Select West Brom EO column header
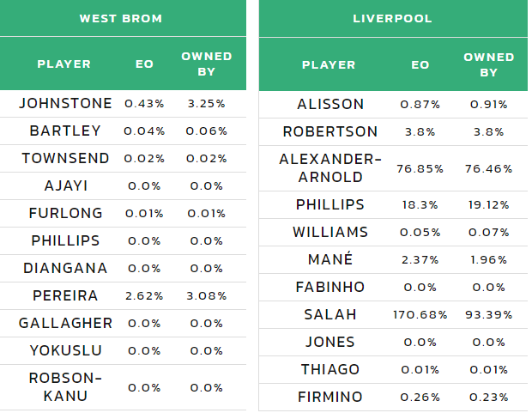Screen dimensions: 532x413 144,64
